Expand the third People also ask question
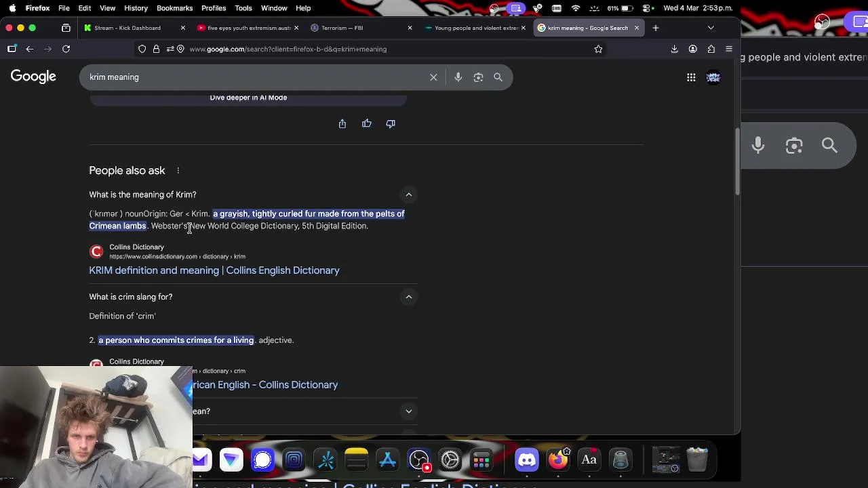Viewport: 868px width, 488px height. 409,411
